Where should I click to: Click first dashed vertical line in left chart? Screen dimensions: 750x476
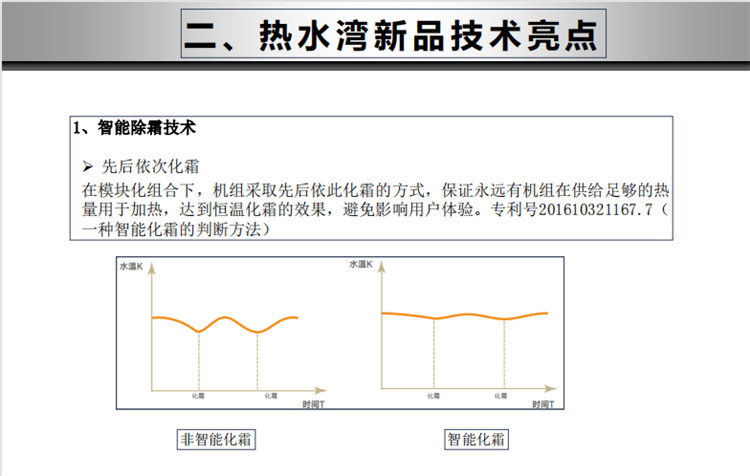pyautogui.click(x=198, y=360)
